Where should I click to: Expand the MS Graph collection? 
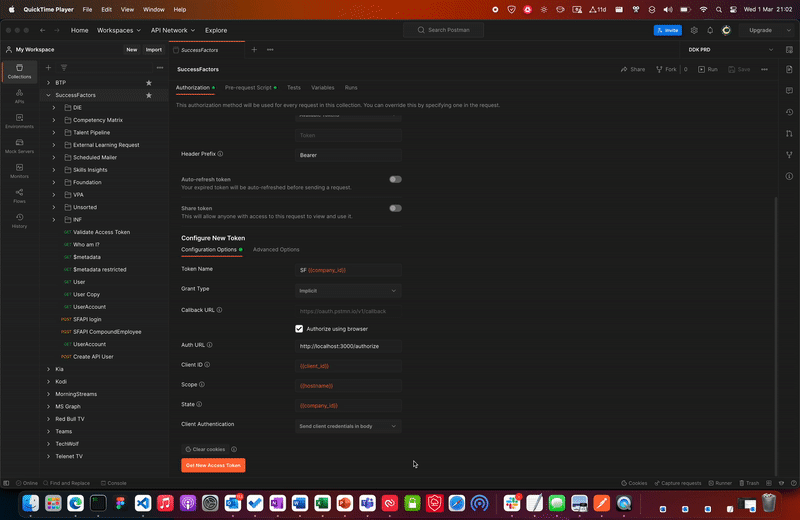pyautogui.click(x=48, y=407)
